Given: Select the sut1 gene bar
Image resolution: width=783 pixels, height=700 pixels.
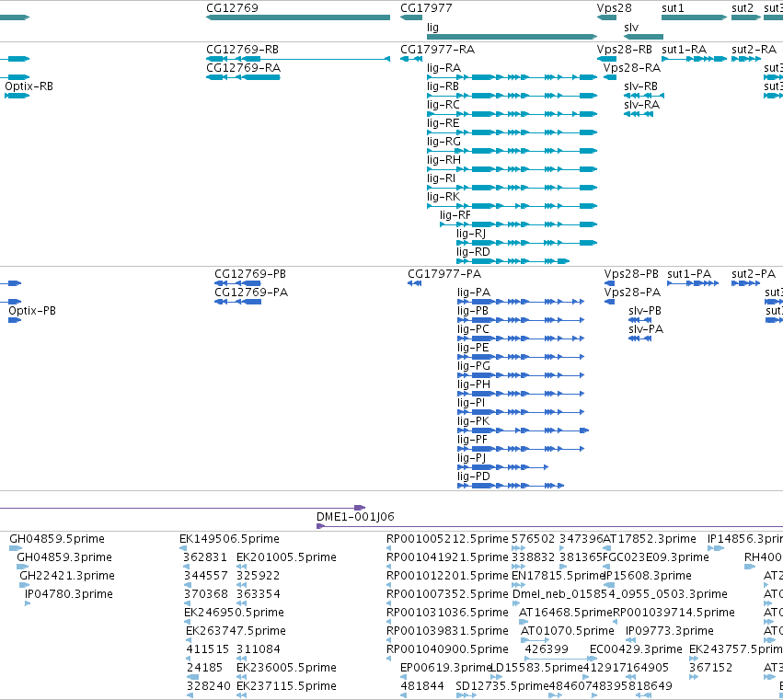Looking at the screenshot, I should pos(694,17).
